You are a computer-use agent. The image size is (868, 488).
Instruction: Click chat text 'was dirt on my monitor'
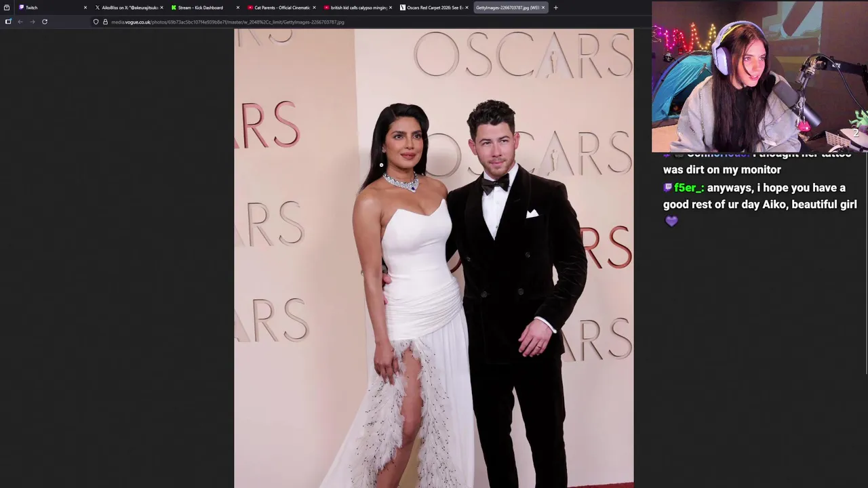click(x=722, y=169)
